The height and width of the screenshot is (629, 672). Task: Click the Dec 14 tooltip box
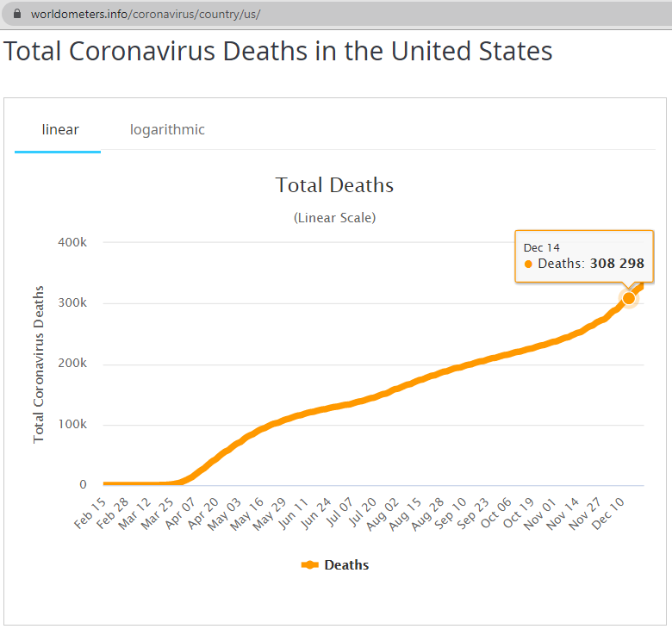click(x=584, y=256)
